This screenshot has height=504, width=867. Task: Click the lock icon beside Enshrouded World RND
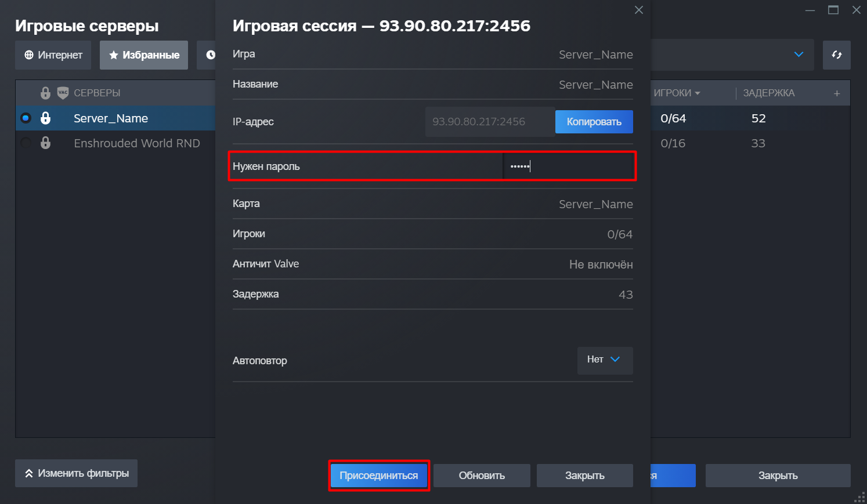point(45,143)
